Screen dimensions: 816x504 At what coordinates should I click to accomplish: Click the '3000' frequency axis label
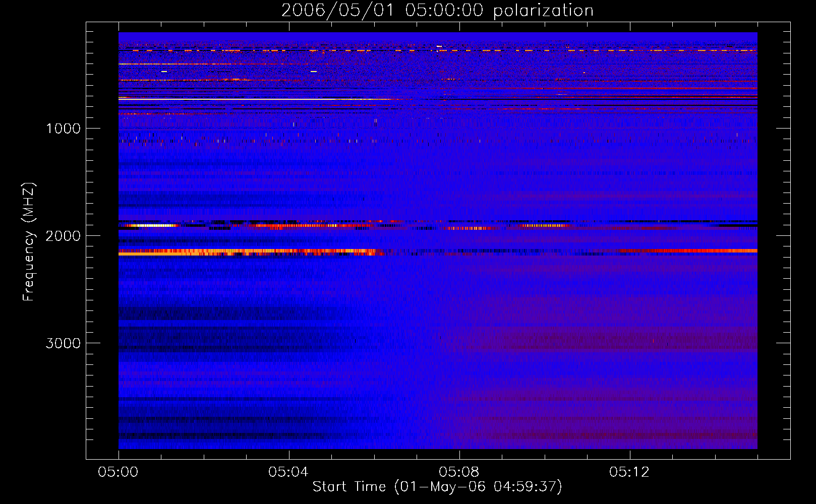(63, 343)
